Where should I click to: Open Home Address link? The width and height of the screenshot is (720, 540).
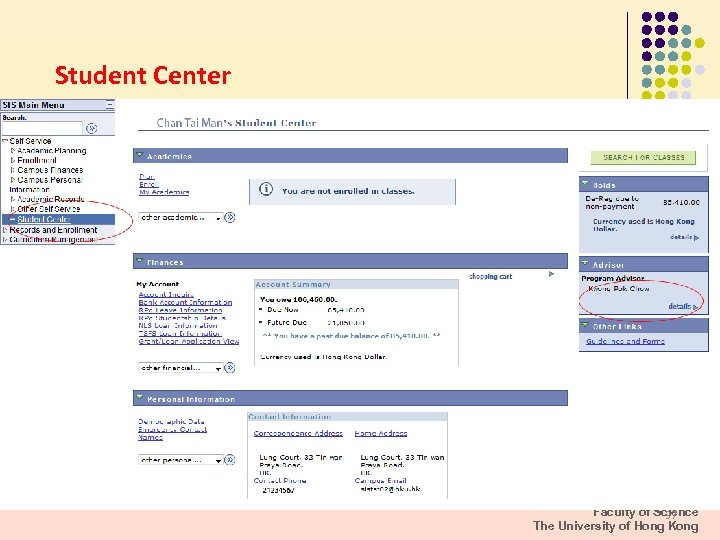pos(381,433)
